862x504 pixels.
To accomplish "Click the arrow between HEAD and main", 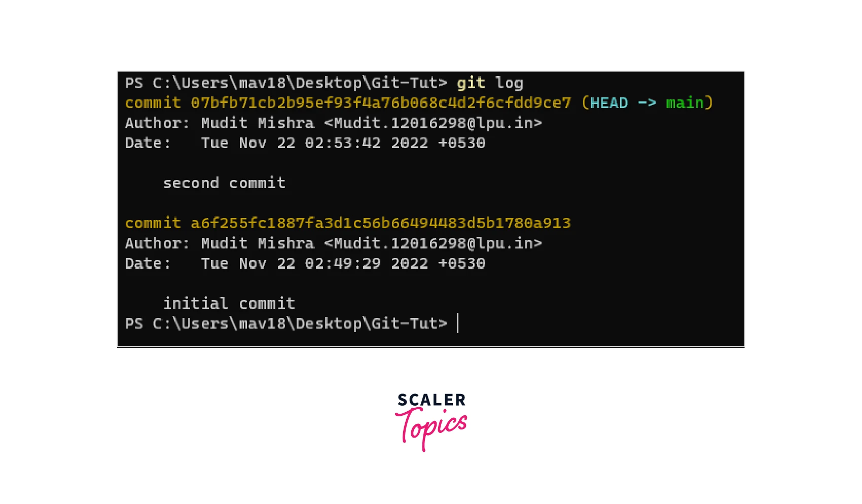I will [x=647, y=103].
